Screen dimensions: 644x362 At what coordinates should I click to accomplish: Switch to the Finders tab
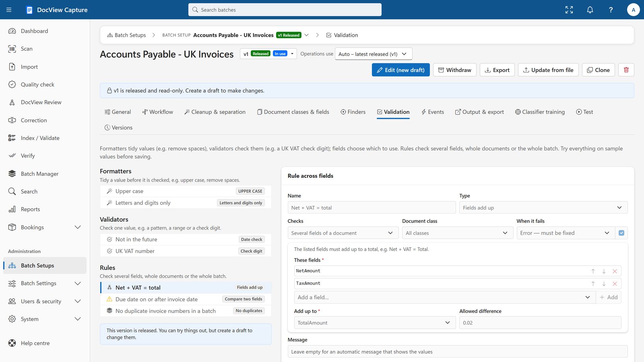point(353,112)
